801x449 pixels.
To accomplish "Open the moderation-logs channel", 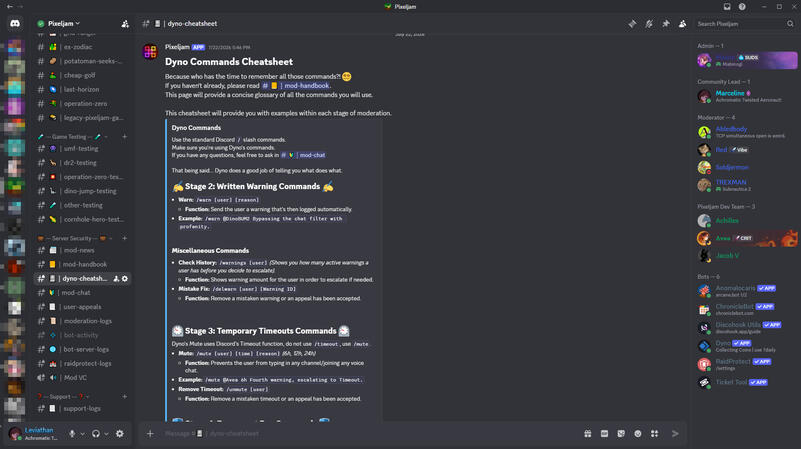I will pyautogui.click(x=82, y=321).
